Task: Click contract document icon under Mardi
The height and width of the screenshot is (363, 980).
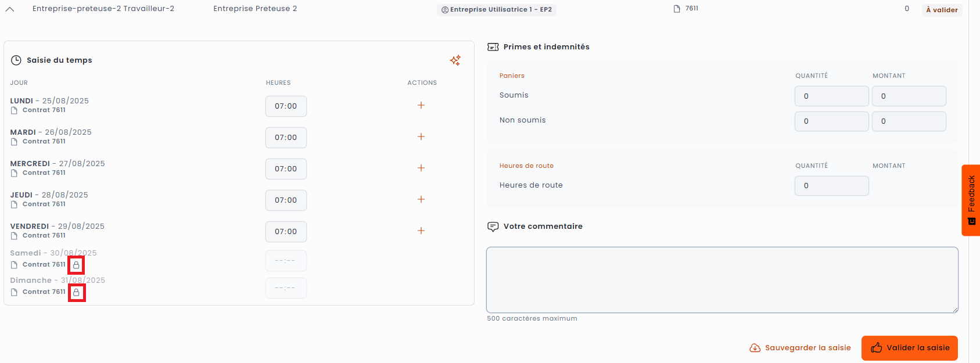Action: click(x=14, y=142)
